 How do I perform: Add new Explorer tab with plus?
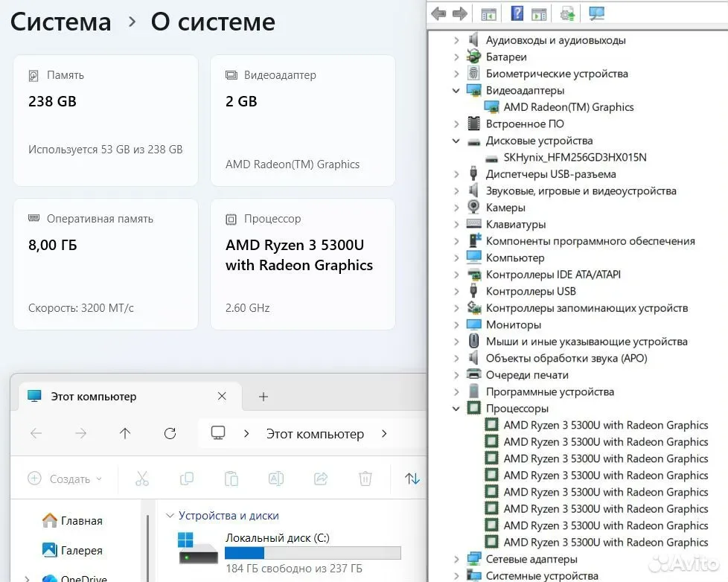point(264,397)
